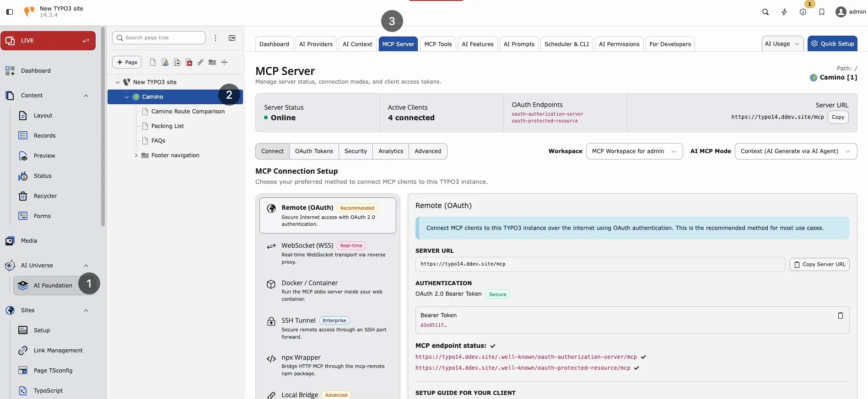
Task: Collapse the New TYPO3 site tree node
Action: tap(118, 82)
